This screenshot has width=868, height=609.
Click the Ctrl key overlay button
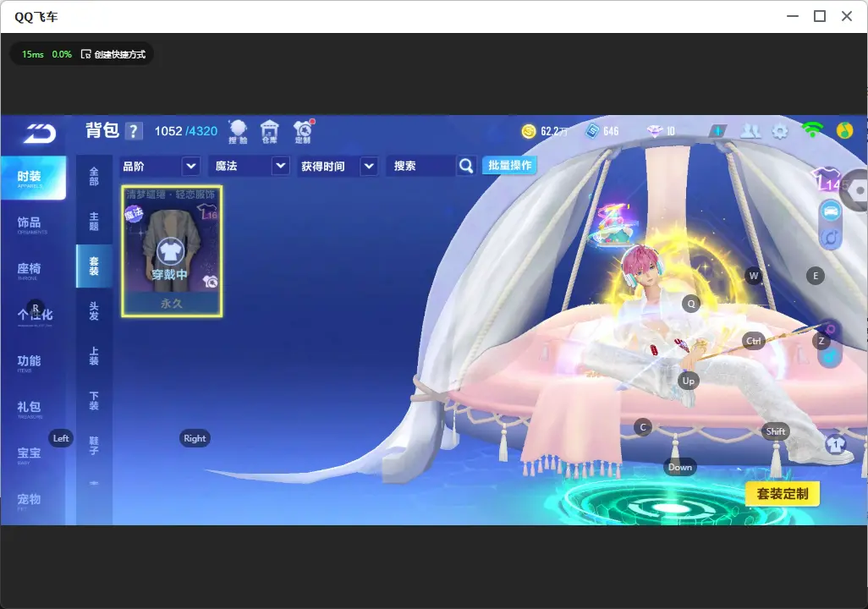pyautogui.click(x=754, y=341)
